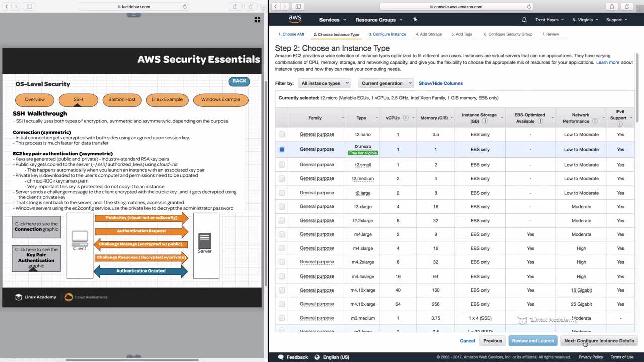Select the t2.medium instance checkbox

pos(282,178)
